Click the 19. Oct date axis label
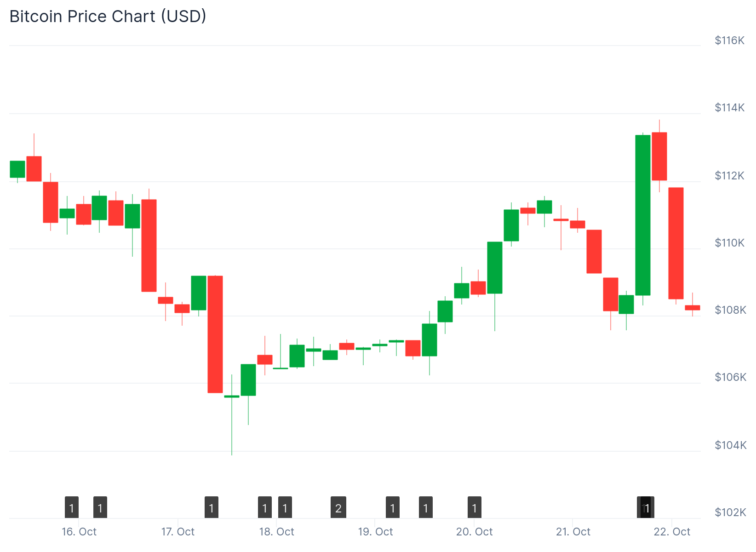The image size is (756, 552). click(x=375, y=532)
